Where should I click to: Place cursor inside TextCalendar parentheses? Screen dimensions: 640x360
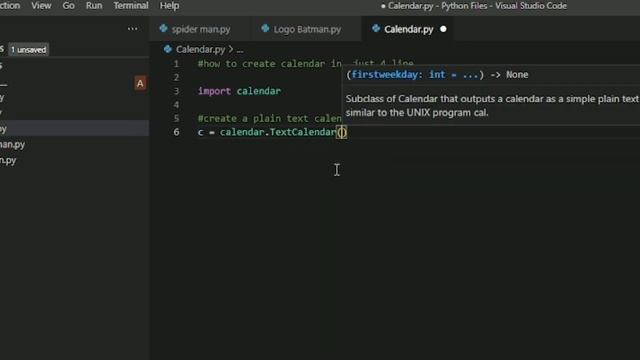pos(342,132)
